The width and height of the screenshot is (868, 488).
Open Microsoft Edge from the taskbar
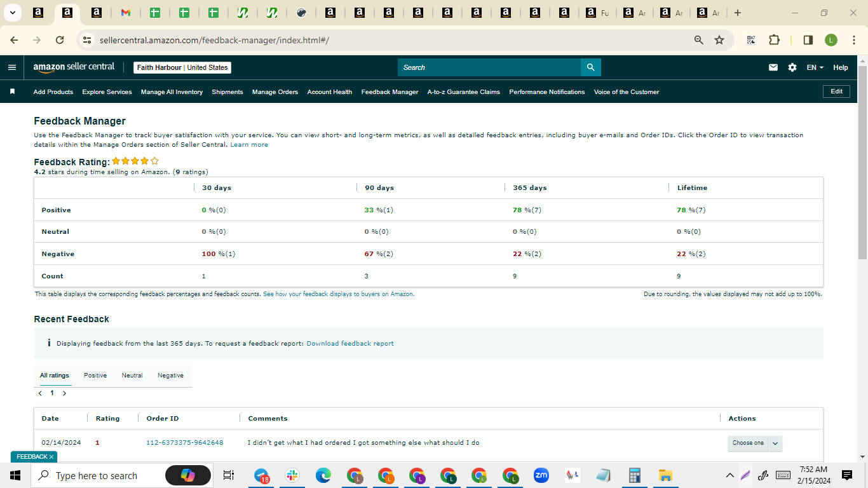(x=324, y=475)
